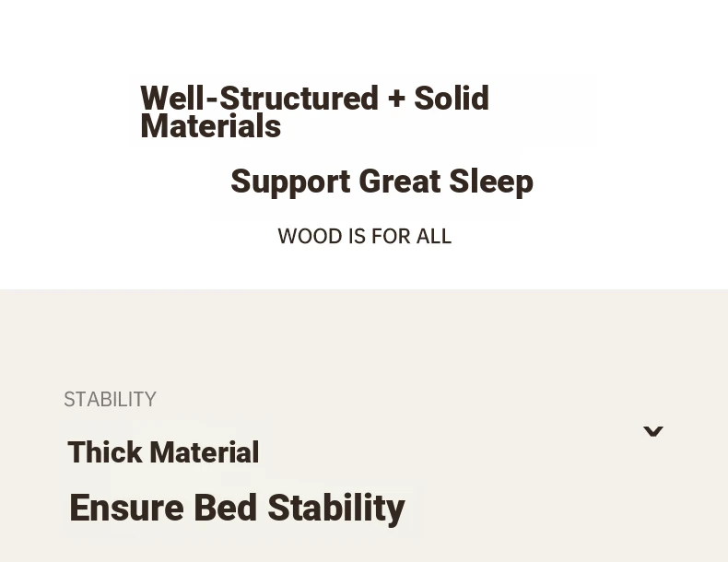The width and height of the screenshot is (728, 562).
Task: Click the word "Solid" in the top heading
Action: point(451,98)
